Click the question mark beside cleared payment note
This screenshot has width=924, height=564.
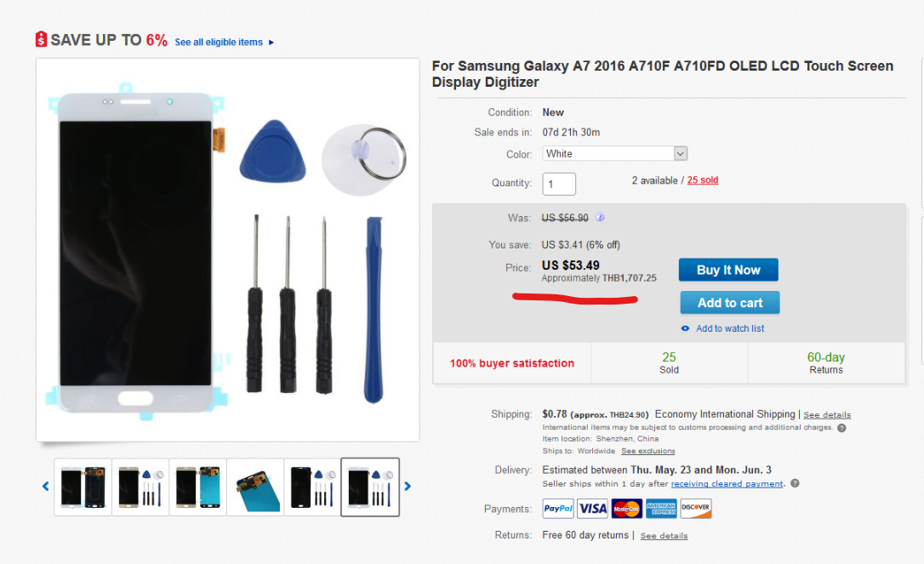[x=795, y=482]
